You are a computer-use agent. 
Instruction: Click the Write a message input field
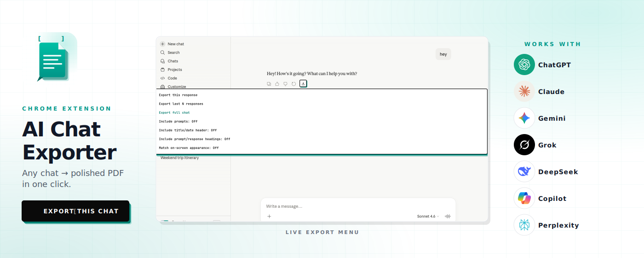click(x=358, y=206)
